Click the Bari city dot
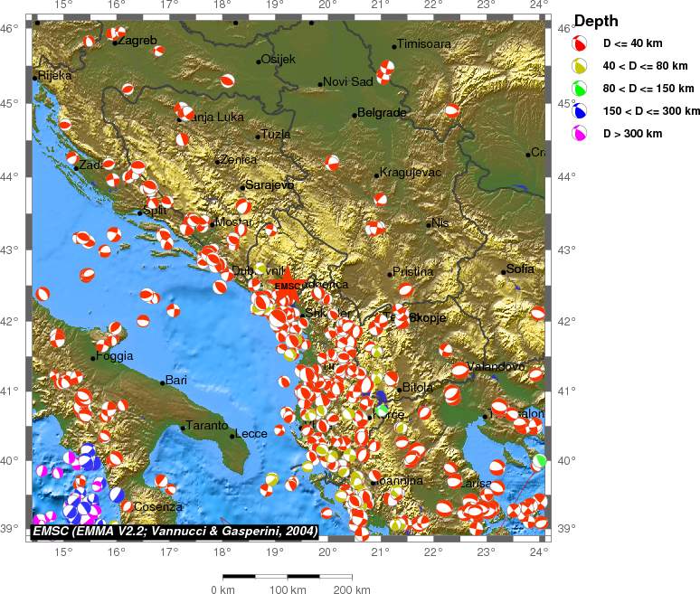700x594 pixels. point(163,382)
